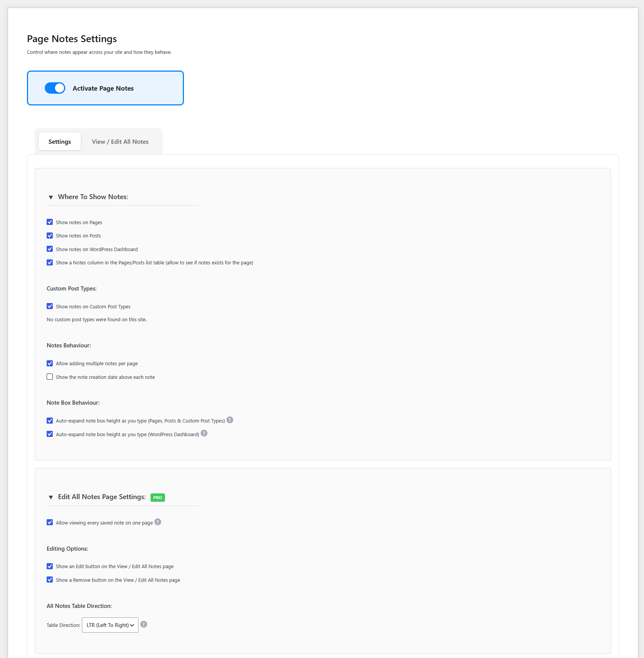Screen dimensions: 644x658
Task: Toggle 'Show notes on WordPress Dashboard' checkbox
Action: pos(50,249)
